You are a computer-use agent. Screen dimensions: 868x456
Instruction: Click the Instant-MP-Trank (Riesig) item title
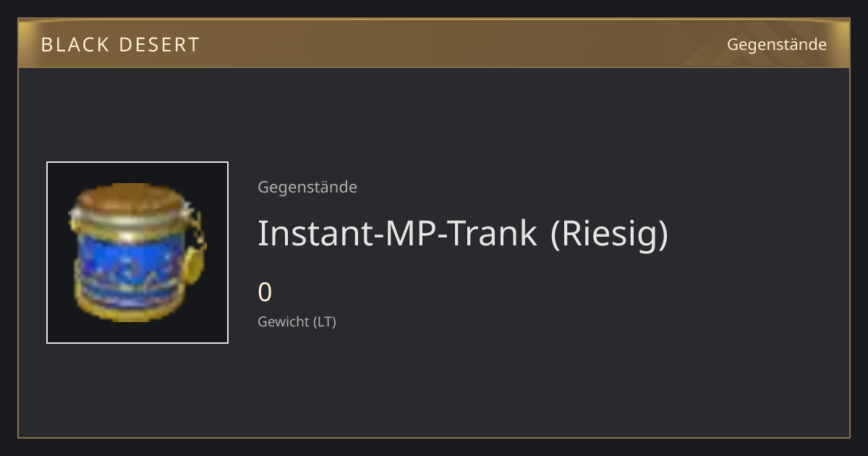(x=463, y=233)
